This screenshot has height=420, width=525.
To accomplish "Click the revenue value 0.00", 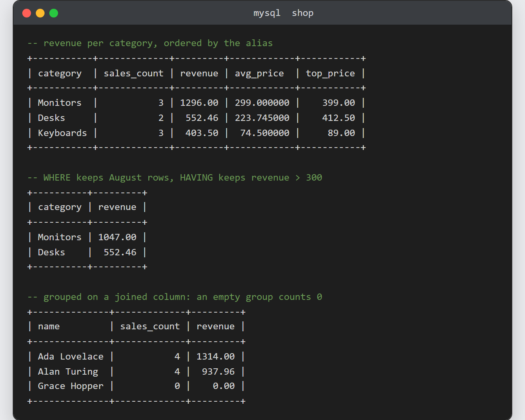I will pos(224,386).
